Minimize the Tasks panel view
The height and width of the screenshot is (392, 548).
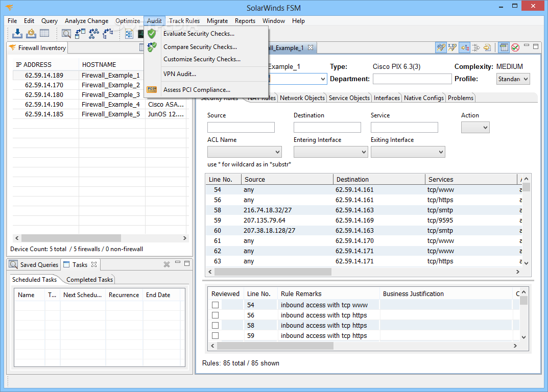(178, 262)
